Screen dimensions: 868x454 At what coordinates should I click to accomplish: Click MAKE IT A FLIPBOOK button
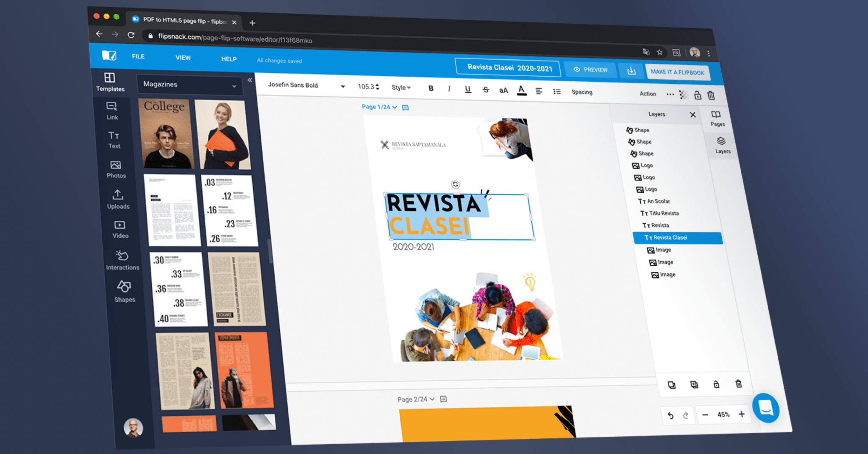pyautogui.click(x=677, y=72)
